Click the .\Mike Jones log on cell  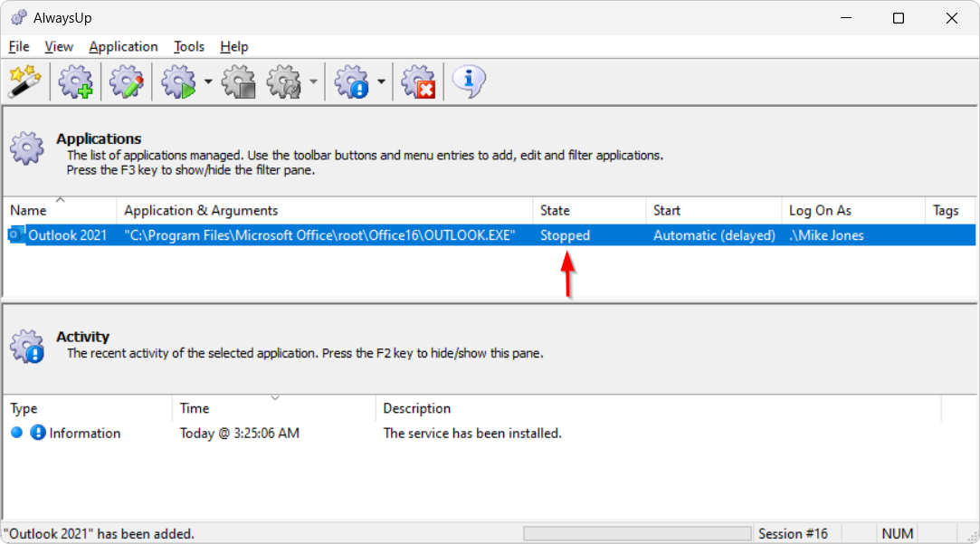[x=826, y=235]
